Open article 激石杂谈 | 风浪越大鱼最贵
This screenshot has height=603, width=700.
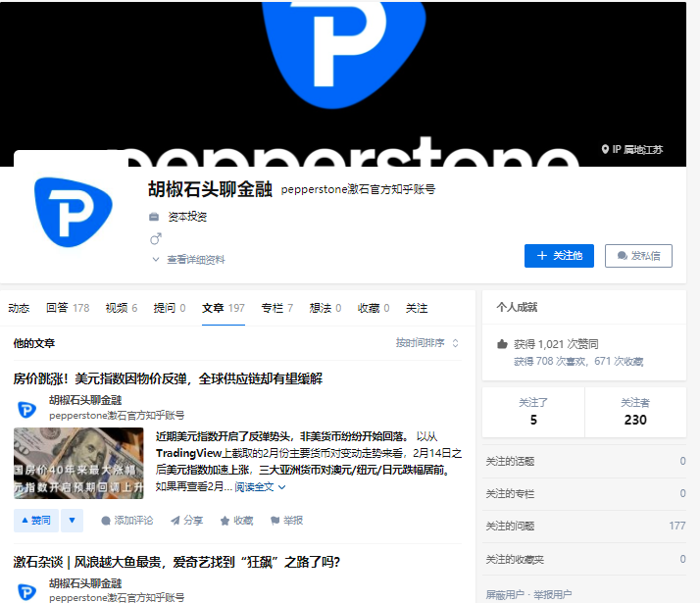(176, 562)
